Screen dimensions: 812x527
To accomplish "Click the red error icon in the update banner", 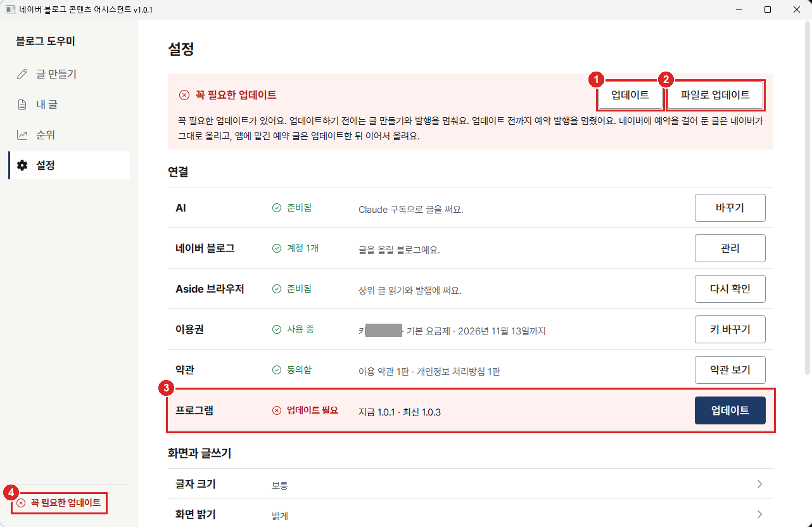I will tap(184, 95).
